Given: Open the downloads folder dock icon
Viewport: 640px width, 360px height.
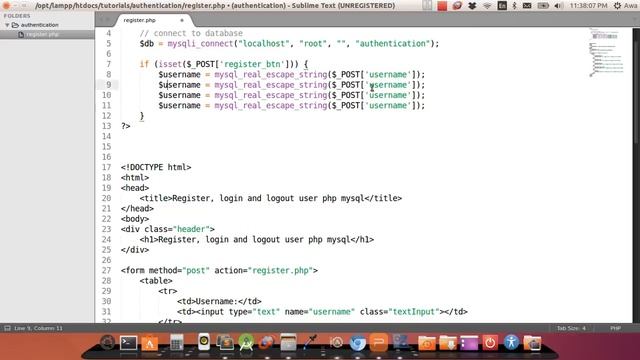Looking at the screenshot, I should pos(448,343).
